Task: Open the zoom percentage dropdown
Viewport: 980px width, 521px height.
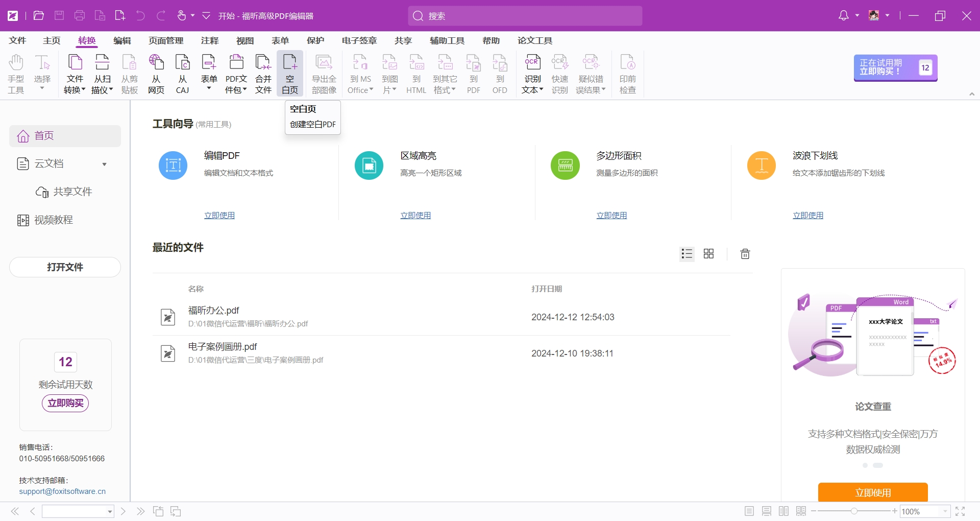Action: point(945,511)
